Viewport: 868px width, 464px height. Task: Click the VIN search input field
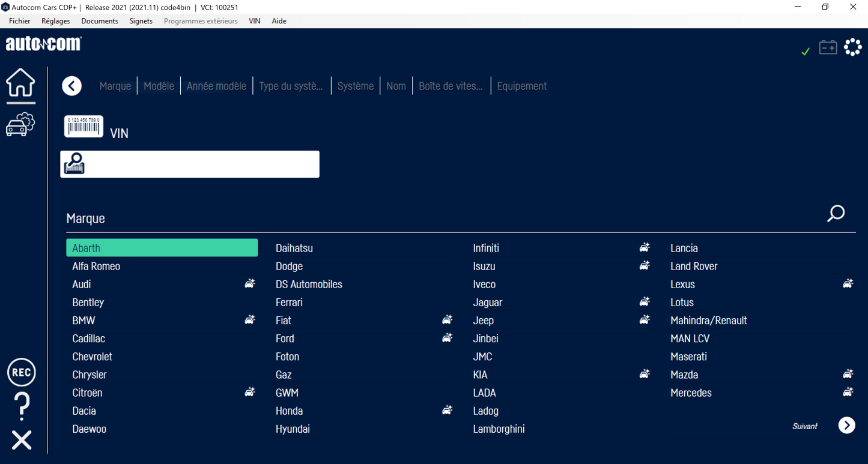tap(201, 164)
